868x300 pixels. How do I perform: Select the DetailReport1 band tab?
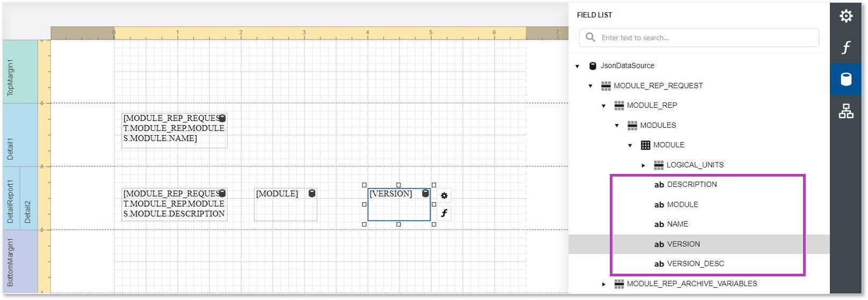click(10, 199)
